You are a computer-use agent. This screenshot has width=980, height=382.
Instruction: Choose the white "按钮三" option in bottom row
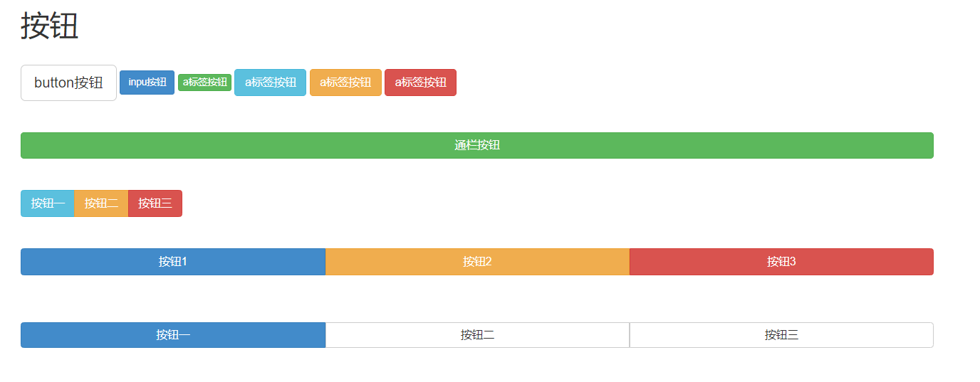[x=781, y=335]
